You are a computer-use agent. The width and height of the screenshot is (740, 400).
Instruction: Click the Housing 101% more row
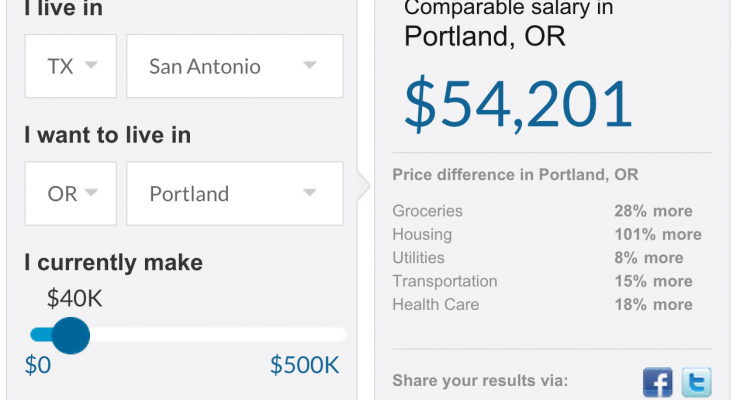547,234
